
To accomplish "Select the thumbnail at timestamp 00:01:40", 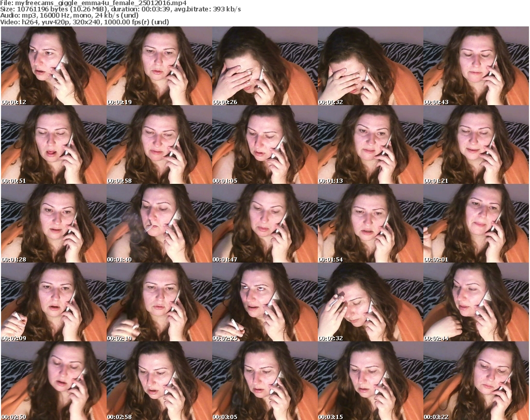I will click(x=159, y=223).
